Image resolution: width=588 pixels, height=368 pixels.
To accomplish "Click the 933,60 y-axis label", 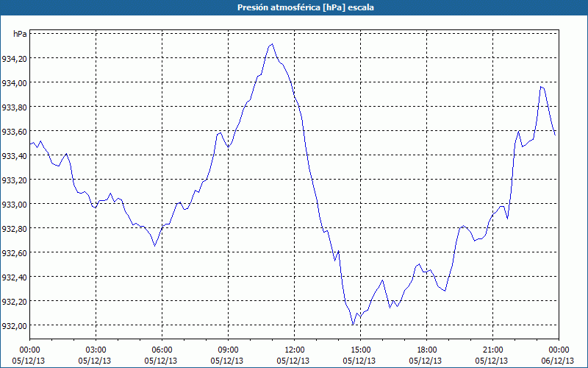I will pos(14,131).
